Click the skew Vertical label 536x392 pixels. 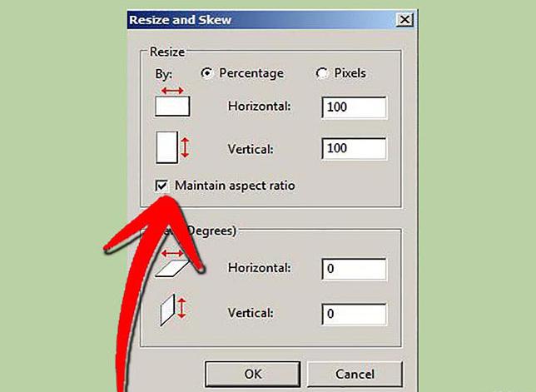pos(251,313)
